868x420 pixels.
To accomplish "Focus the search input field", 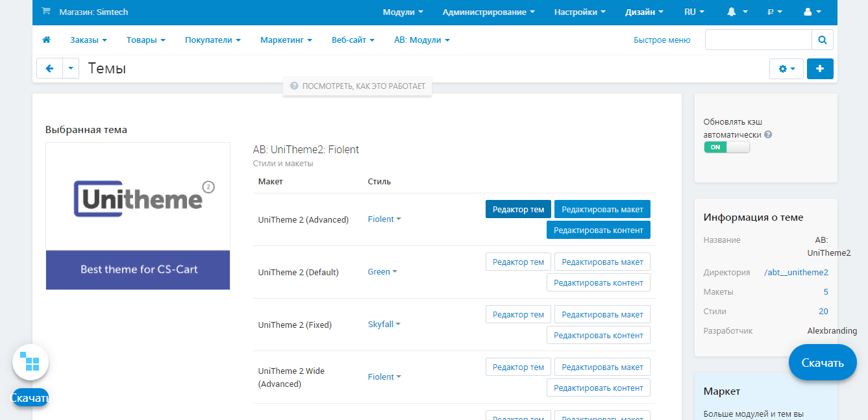I will click(x=758, y=40).
